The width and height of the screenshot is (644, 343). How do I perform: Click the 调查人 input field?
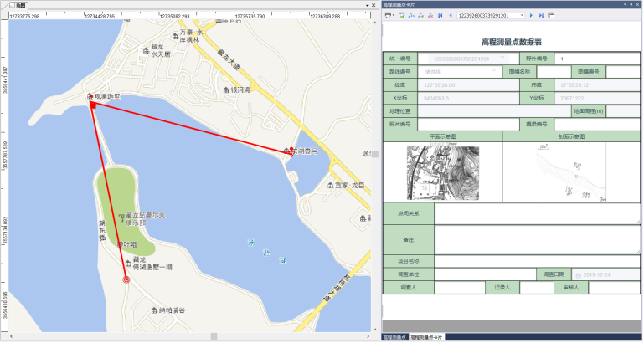(x=460, y=288)
